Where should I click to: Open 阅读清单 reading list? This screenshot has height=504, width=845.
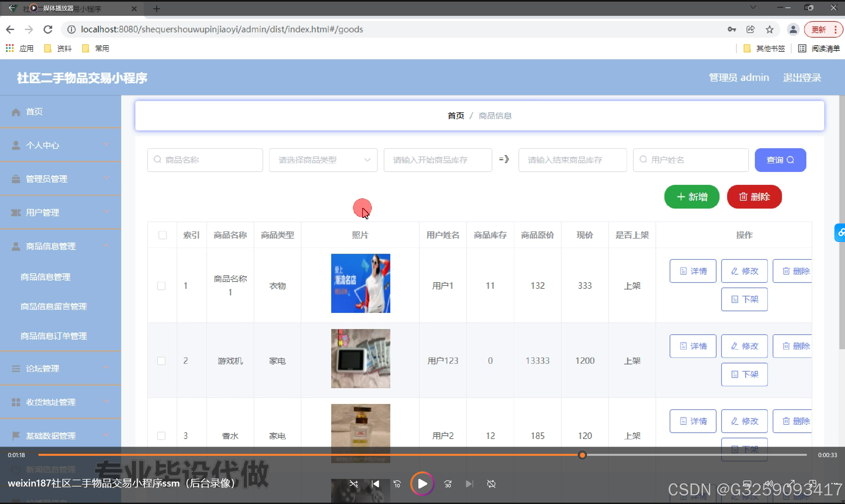(x=819, y=49)
